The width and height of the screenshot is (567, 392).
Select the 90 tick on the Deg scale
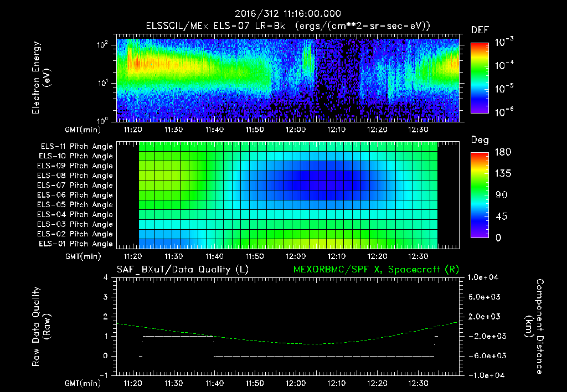click(501, 195)
